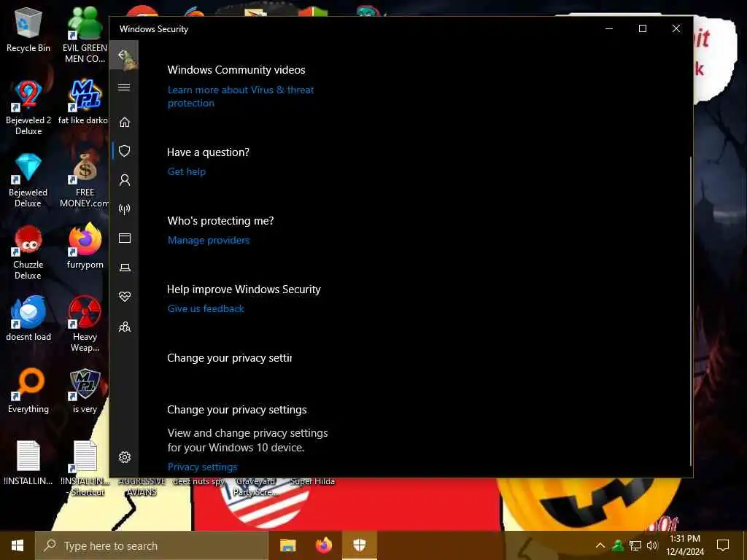Open the Privacy settings link

point(203,467)
